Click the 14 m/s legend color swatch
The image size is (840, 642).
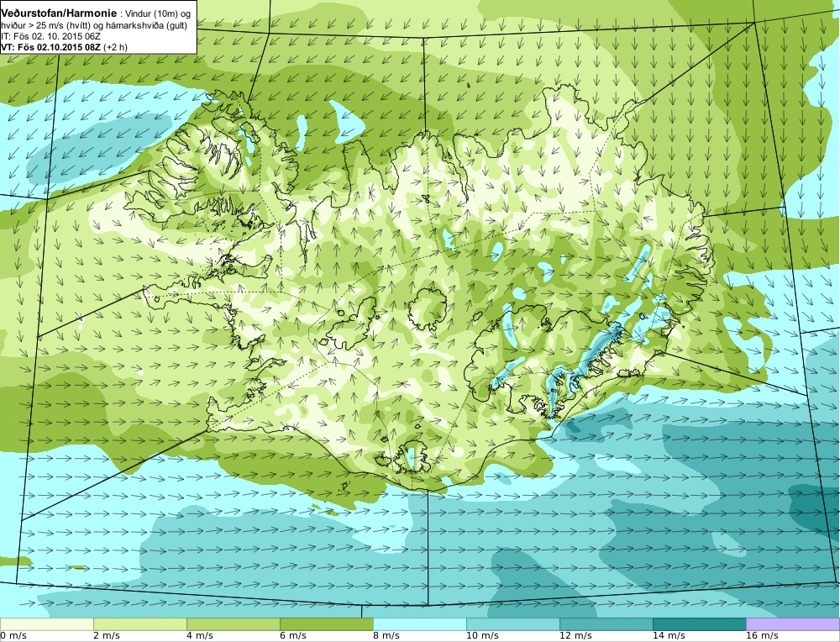[699, 624]
